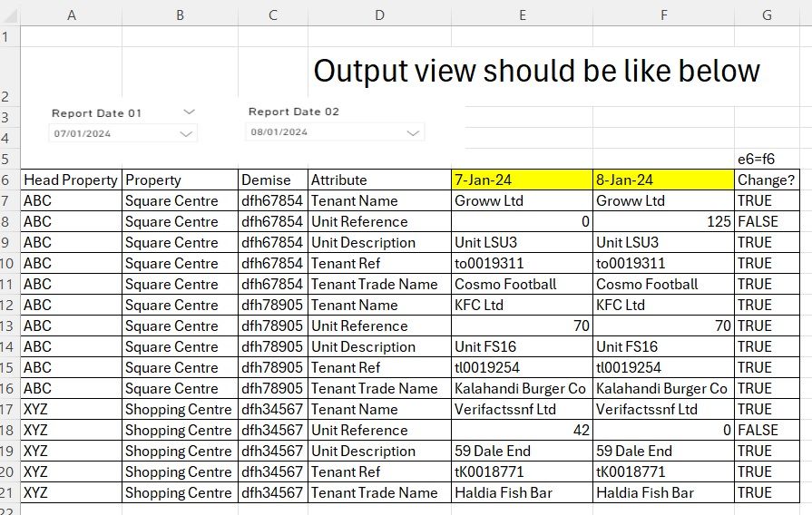Click the 'Tenant Ref' cell in row 15
This screenshot has height=515, width=812.
[x=379, y=367]
